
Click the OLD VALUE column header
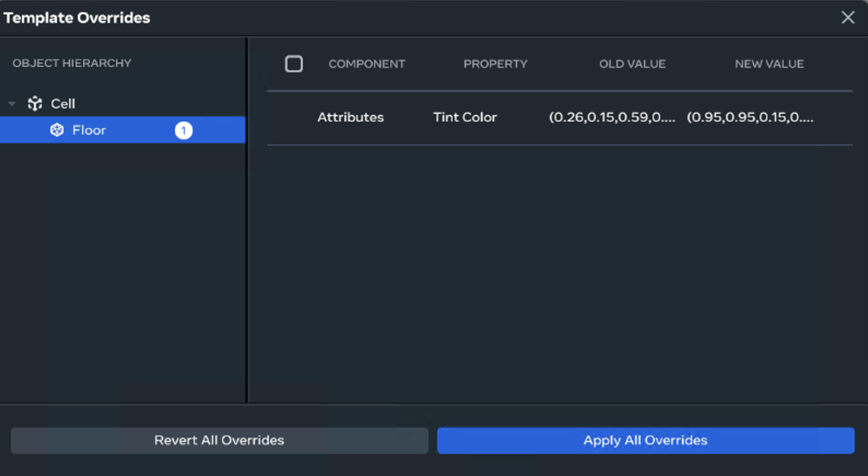[x=632, y=64]
